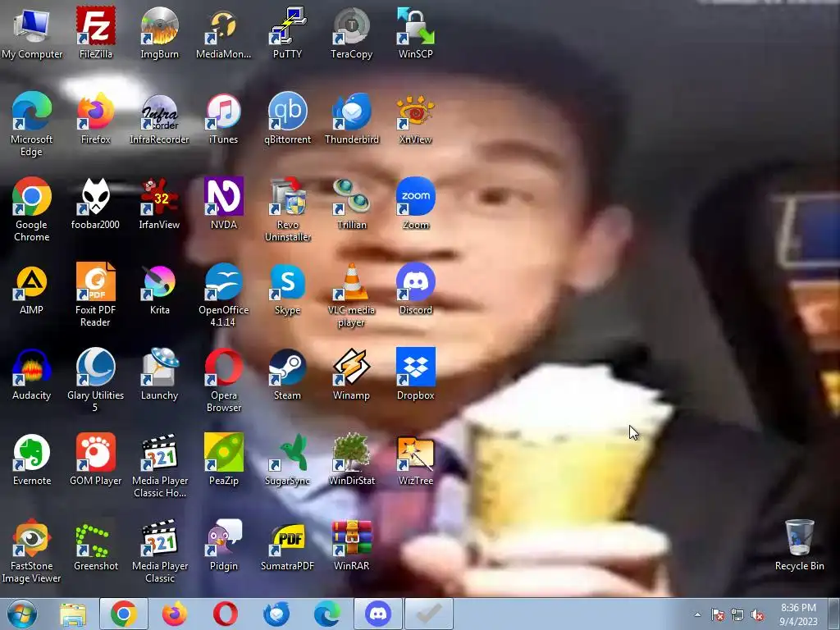The image size is (840, 630).
Task: Click the Discord desktop shortcut
Action: point(416,288)
